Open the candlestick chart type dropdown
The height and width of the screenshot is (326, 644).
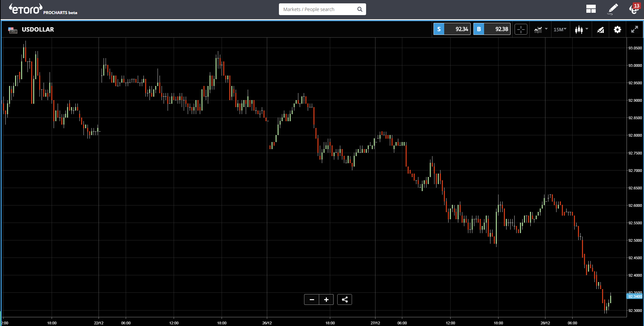[582, 30]
